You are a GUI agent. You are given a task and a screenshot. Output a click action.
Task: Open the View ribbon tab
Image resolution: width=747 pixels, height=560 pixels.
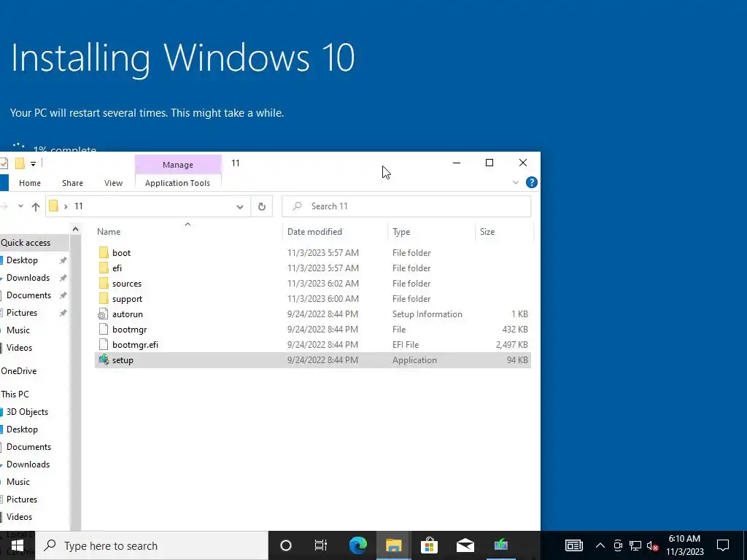pos(113,183)
